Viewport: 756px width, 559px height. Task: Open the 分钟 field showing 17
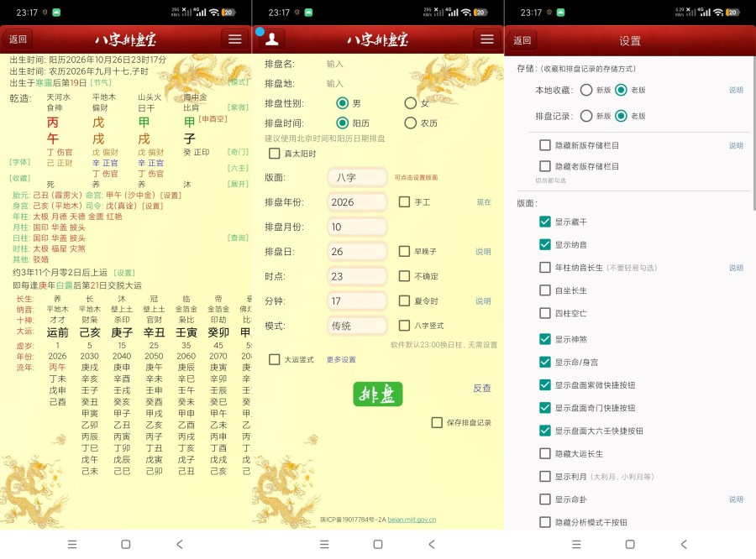tap(357, 300)
